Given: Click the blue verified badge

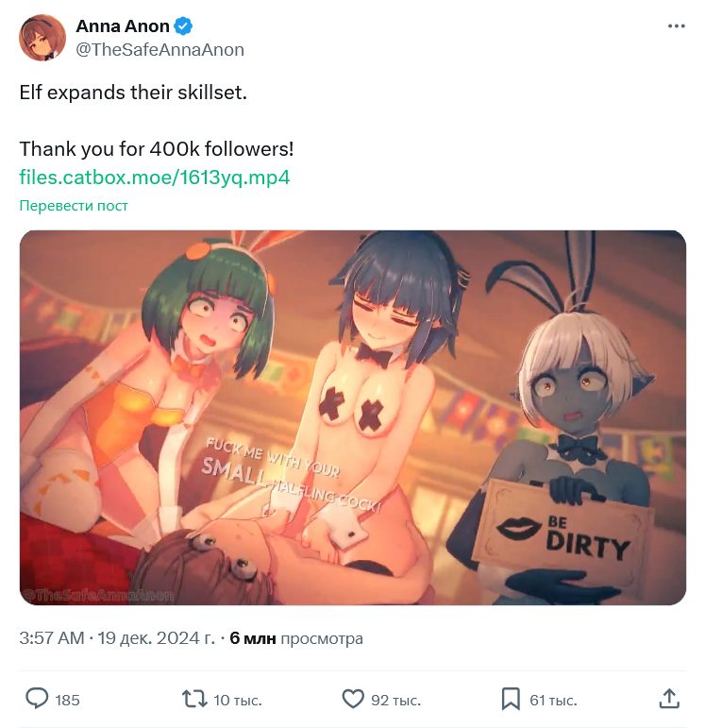Looking at the screenshot, I should click(x=183, y=26).
